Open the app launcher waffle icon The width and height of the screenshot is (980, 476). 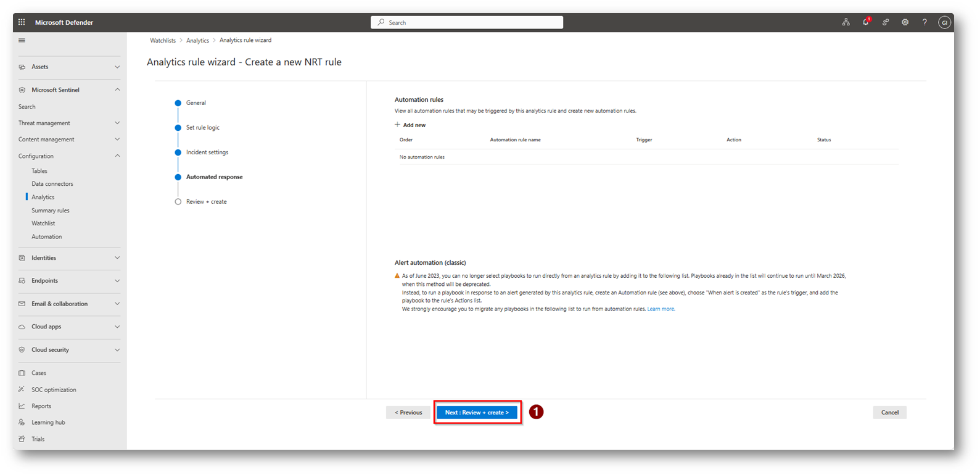[x=22, y=22]
